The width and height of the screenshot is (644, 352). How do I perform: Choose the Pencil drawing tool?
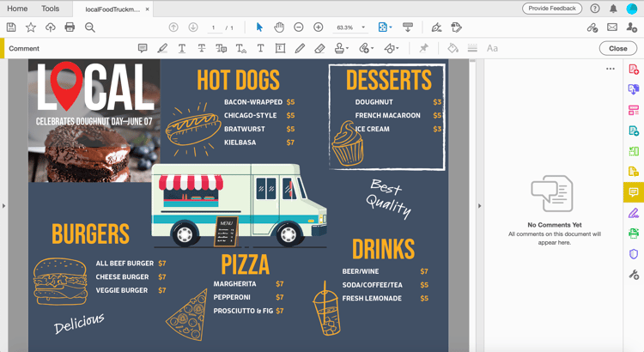pyautogui.click(x=300, y=48)
